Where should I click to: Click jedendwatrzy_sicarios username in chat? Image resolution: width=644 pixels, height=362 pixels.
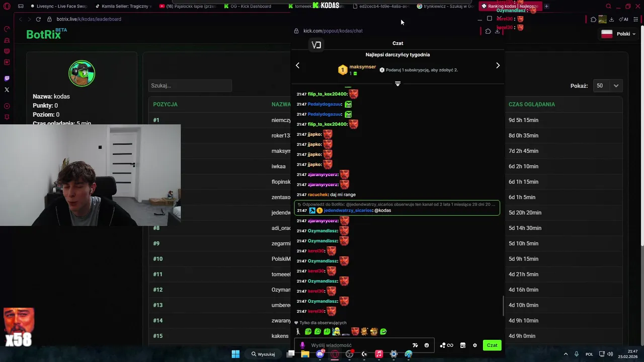[x=348, y=210]
